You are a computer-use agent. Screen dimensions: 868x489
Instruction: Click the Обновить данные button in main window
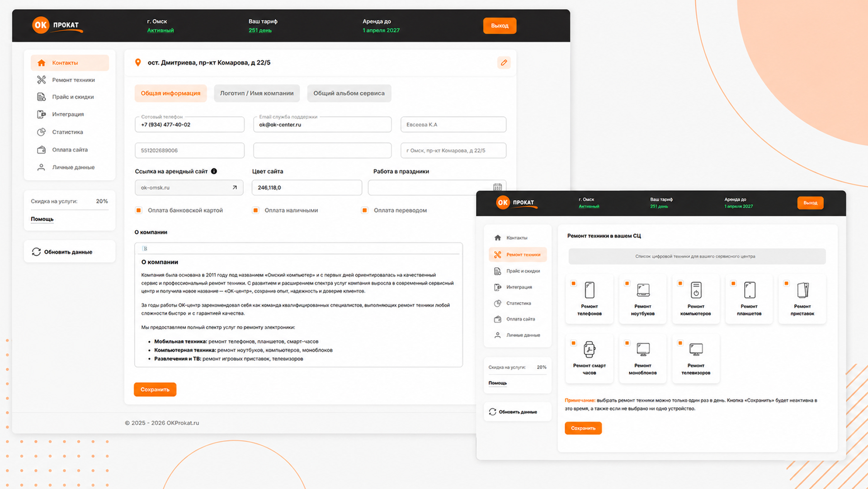pos(70,252)
